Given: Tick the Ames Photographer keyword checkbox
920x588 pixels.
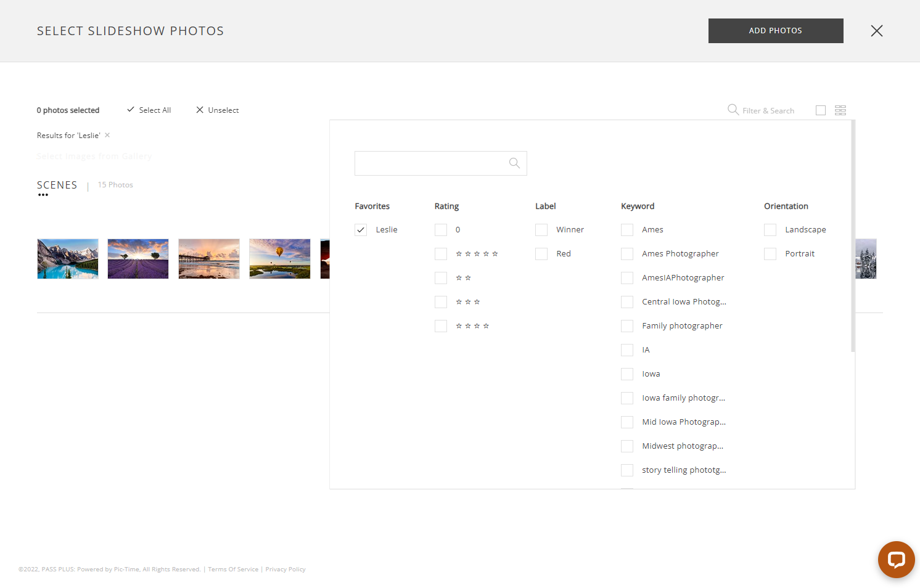Looking at the screenshot, I should pyautogui.click(x=627, y=254).
